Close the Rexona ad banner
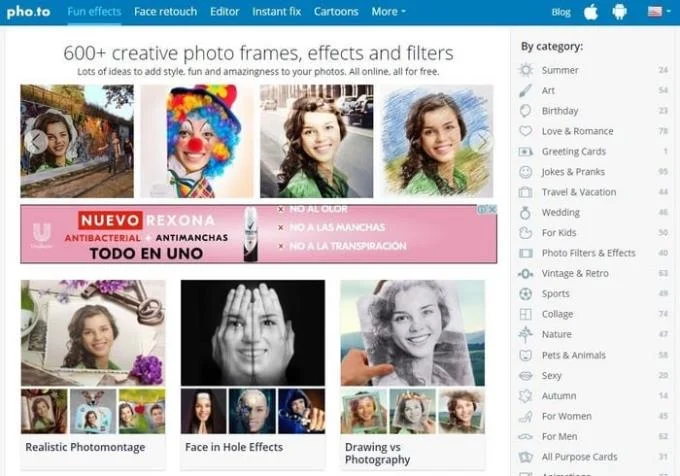Image resolution: width=680 pixels, height=476 pixels. (x=493, y=209)
